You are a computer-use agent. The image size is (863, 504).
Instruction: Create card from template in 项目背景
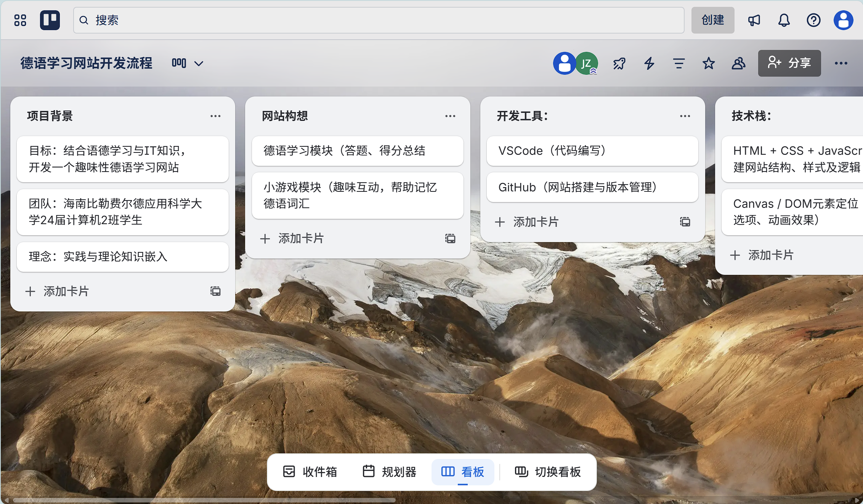[215, 292]
